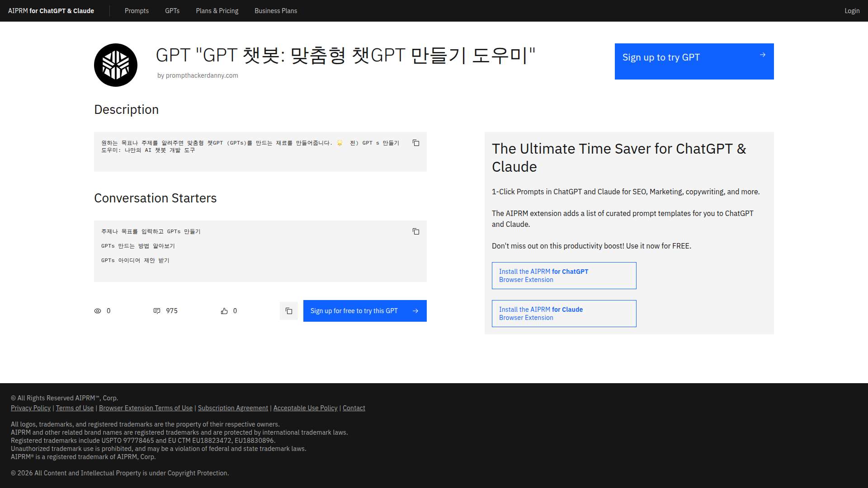The image size is (868, 488).
Task: Click the Contact footer link
Action: pyautogui.click(x=354, y=408)
